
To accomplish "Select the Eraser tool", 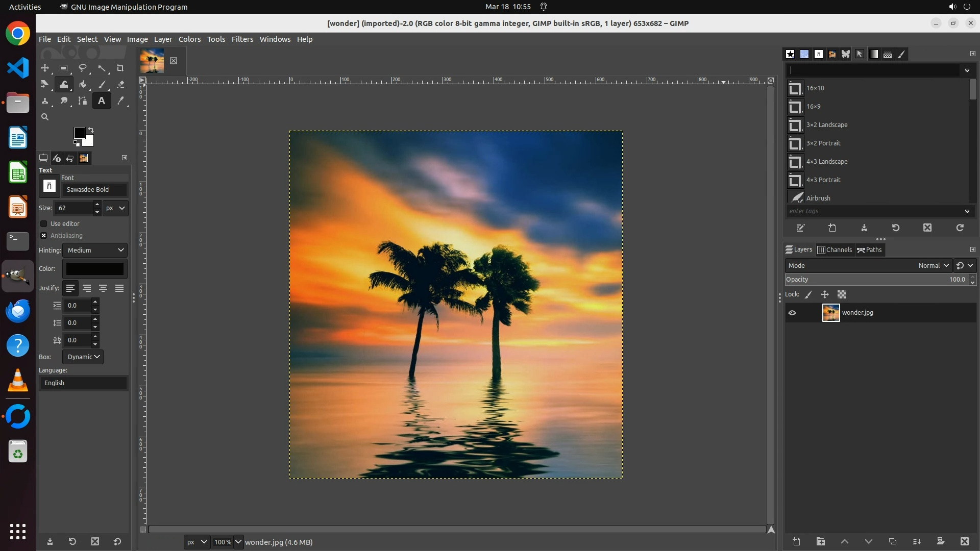I will [x=120, y=85].
